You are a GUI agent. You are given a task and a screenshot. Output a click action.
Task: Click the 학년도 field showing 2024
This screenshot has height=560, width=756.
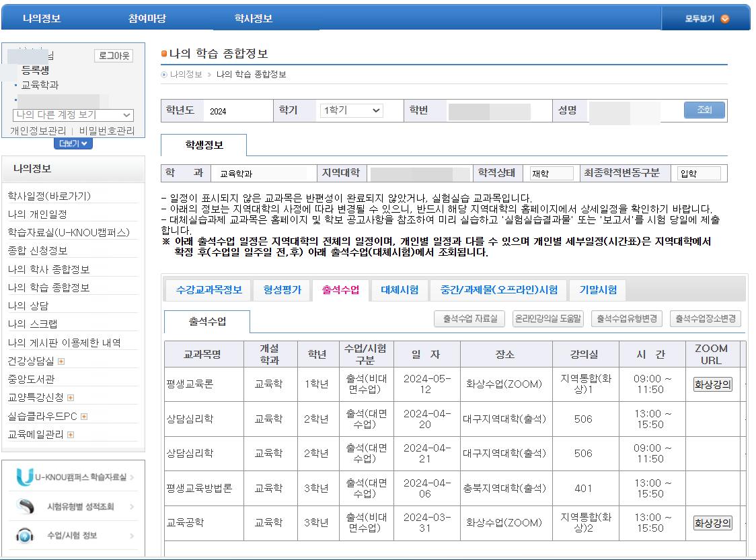click(238, 111)
